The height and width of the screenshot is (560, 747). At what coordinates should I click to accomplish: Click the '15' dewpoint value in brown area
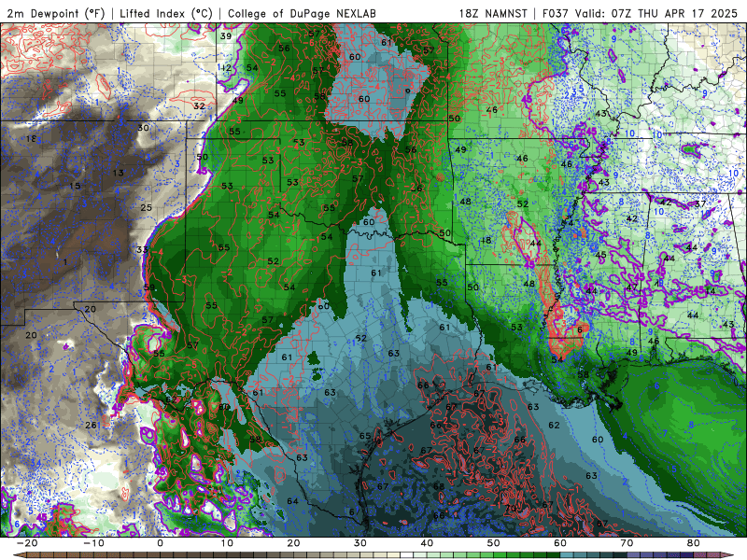75,186
